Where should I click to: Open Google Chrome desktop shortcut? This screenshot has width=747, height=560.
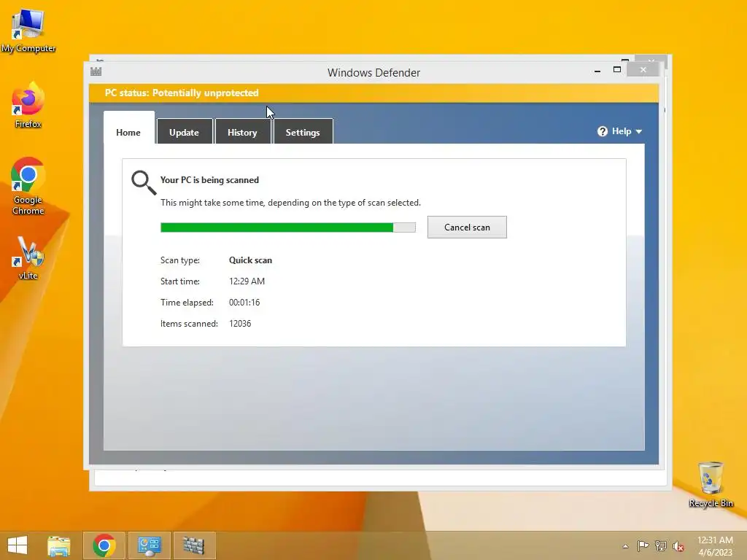[28, 186]
